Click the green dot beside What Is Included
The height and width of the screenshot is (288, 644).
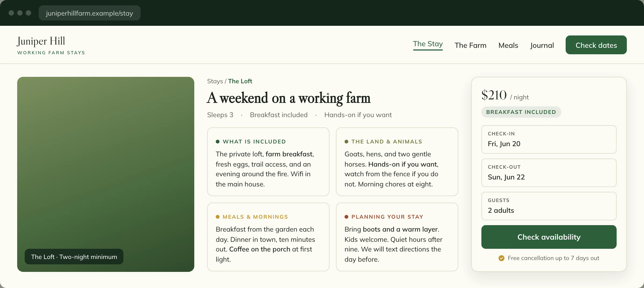218,142
